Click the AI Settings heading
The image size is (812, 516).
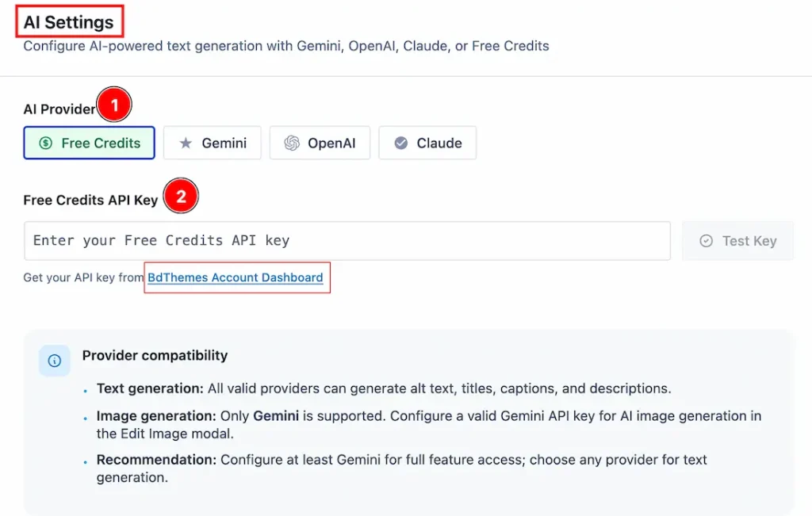point(68,22)
